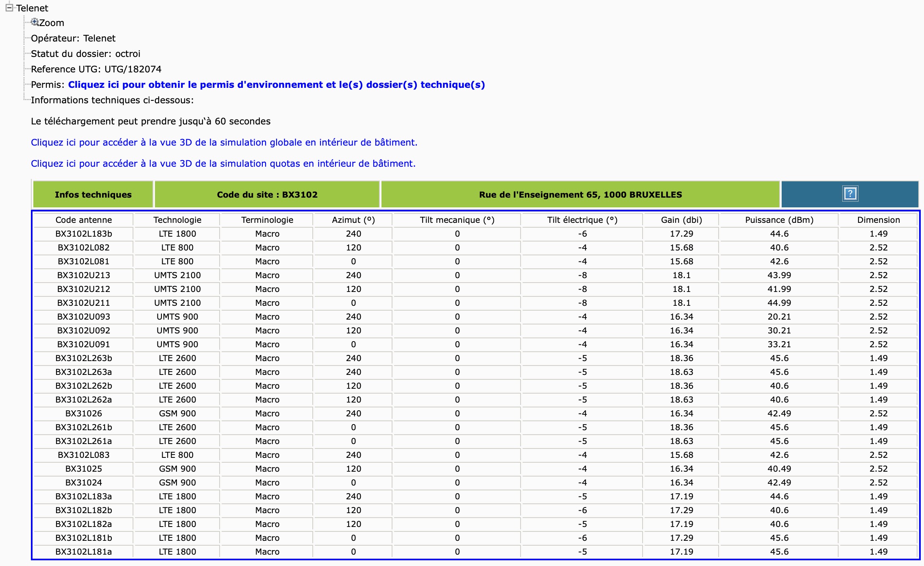The height and width of the screenshot is (566, 924).
Task: Click the Code antenne column header
Action: tap(83, 220)
